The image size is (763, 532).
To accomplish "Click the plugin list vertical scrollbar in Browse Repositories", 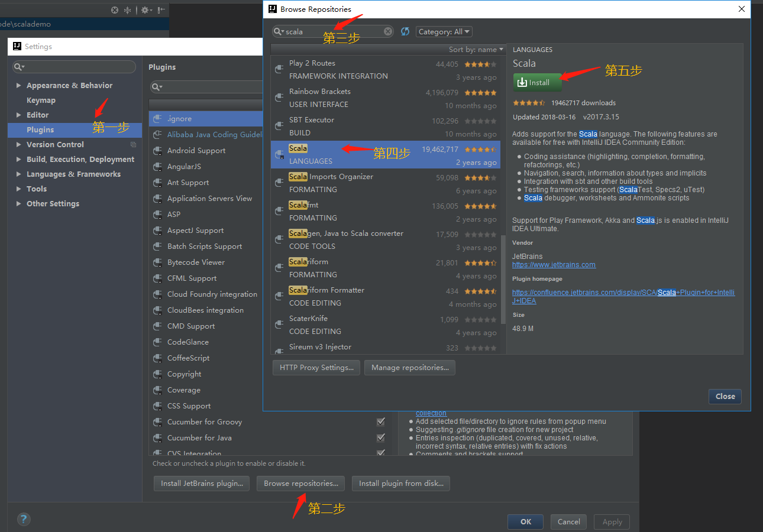I will coord(503,280).
